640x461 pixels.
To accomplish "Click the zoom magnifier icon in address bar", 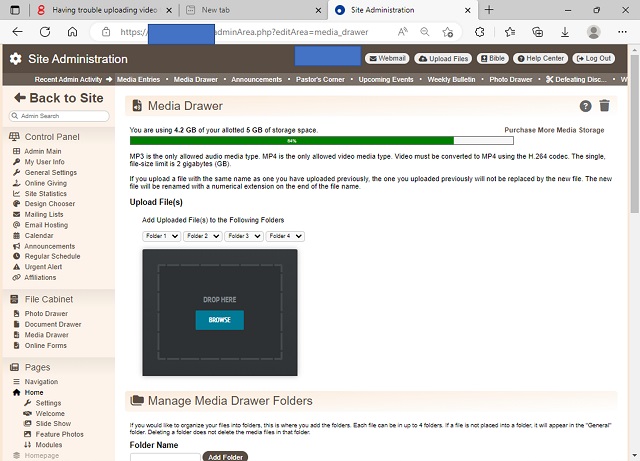I will [425, 32].
